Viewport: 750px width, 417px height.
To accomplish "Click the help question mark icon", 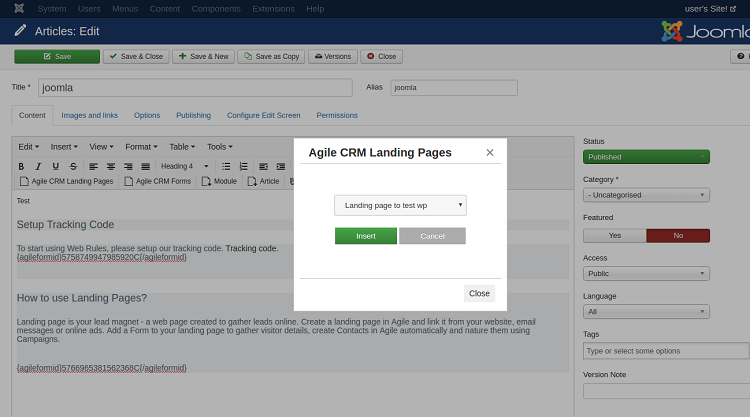I will pos(740,56).
